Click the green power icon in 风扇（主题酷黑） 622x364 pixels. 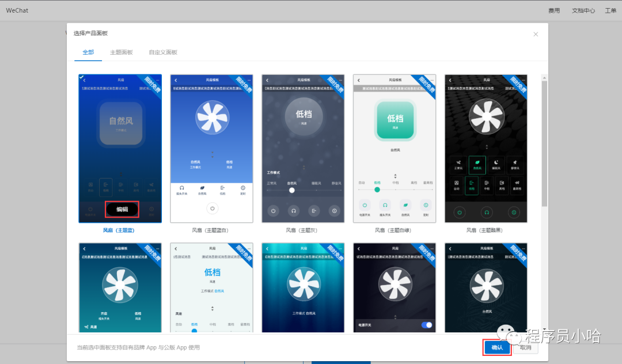460,213
